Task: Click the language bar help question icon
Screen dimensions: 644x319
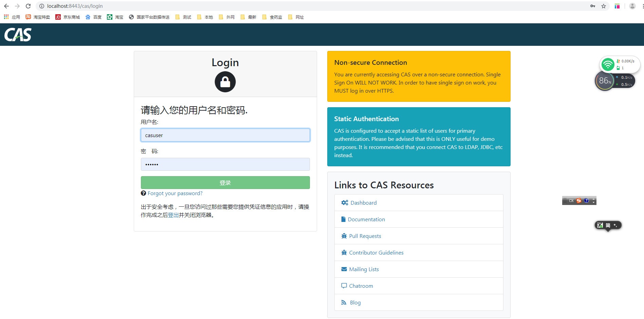Action: pyautogui.click(x=586, y=201)
